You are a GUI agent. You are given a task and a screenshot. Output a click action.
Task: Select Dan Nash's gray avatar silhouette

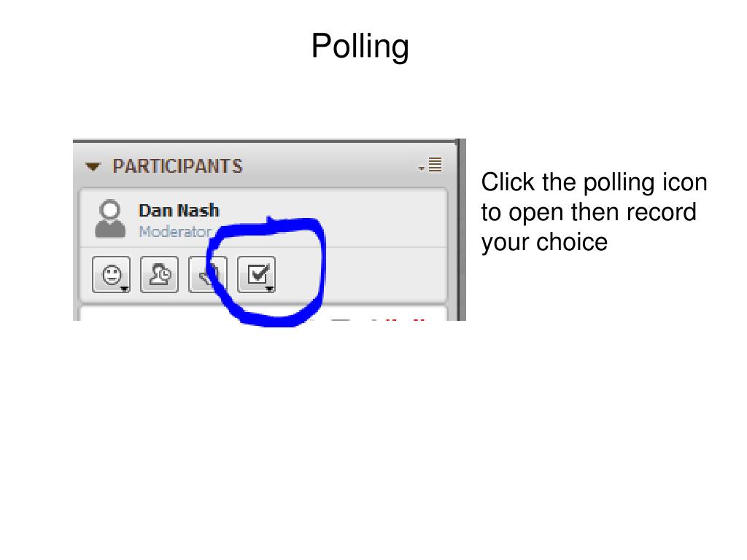pos(110,219)
